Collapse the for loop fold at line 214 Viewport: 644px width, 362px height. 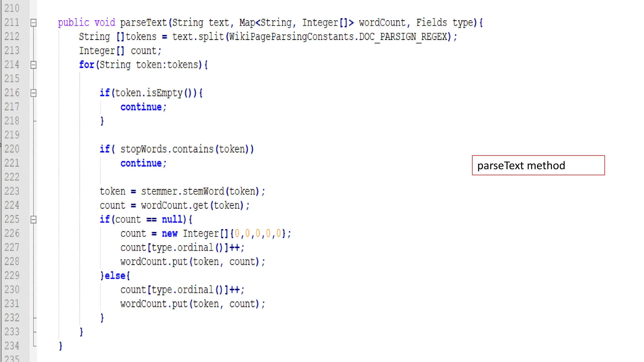click(33, 65)
